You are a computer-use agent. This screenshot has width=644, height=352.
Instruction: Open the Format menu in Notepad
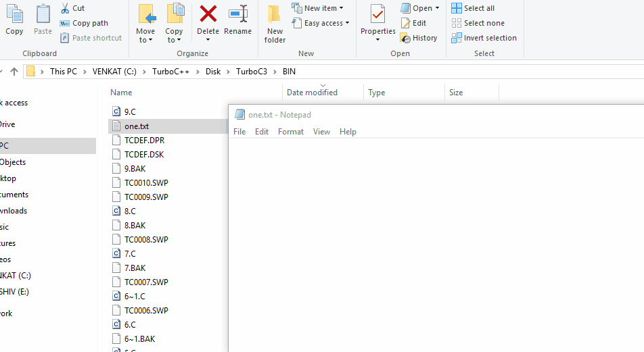(290, 132)
